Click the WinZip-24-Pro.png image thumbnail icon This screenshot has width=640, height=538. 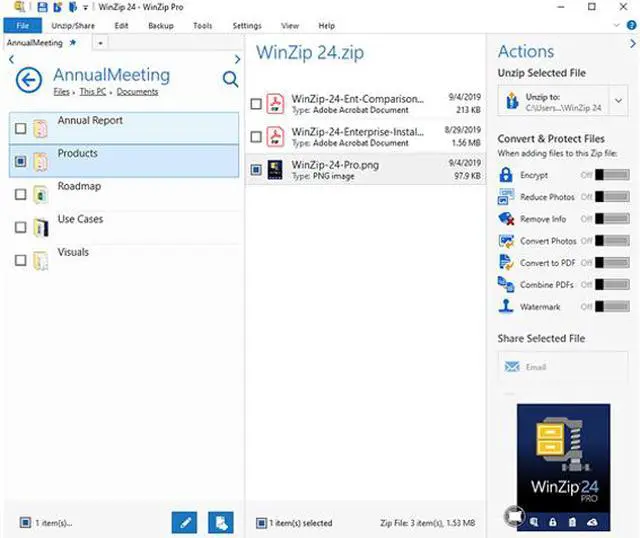275,169
